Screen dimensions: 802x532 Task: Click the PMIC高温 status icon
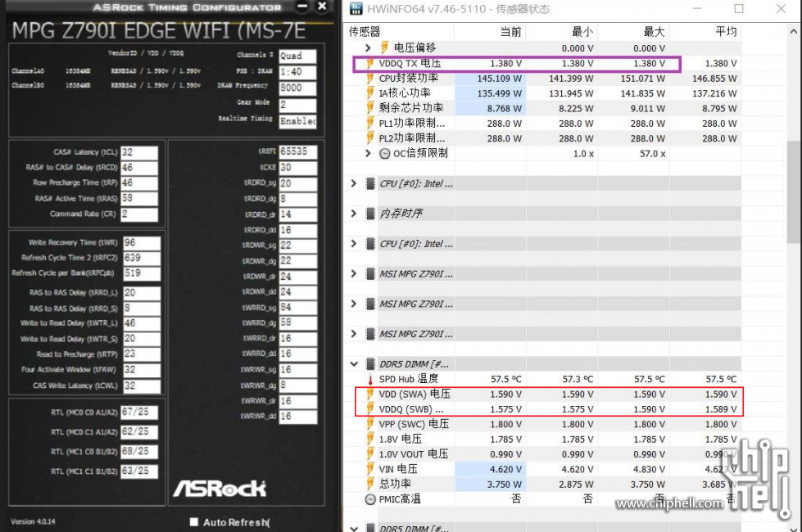pyautogui.click(x=370, y=499)
